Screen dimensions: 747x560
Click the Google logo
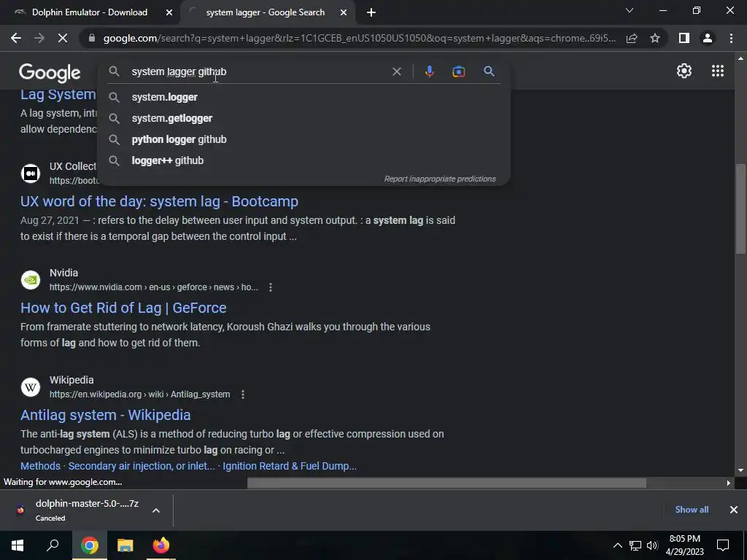[50, 73]
